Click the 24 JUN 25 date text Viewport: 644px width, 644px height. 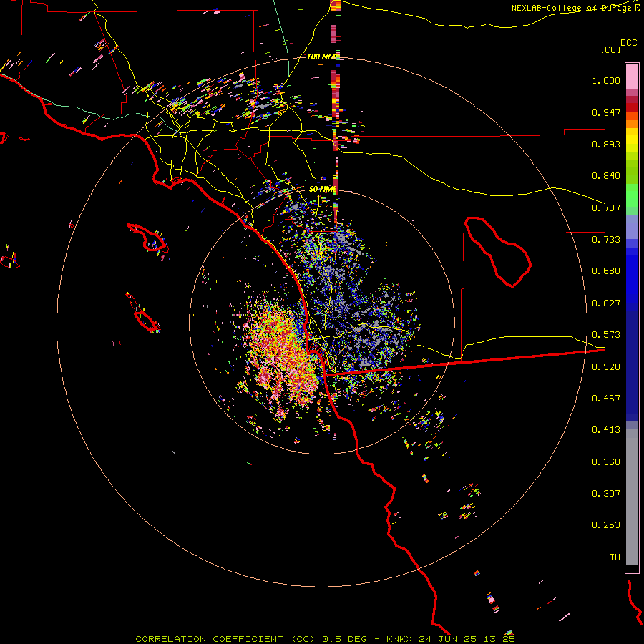coord(447,639)
